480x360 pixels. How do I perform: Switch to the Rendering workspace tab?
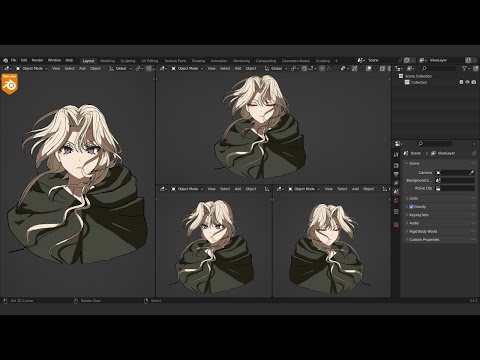tap(242, 61)
